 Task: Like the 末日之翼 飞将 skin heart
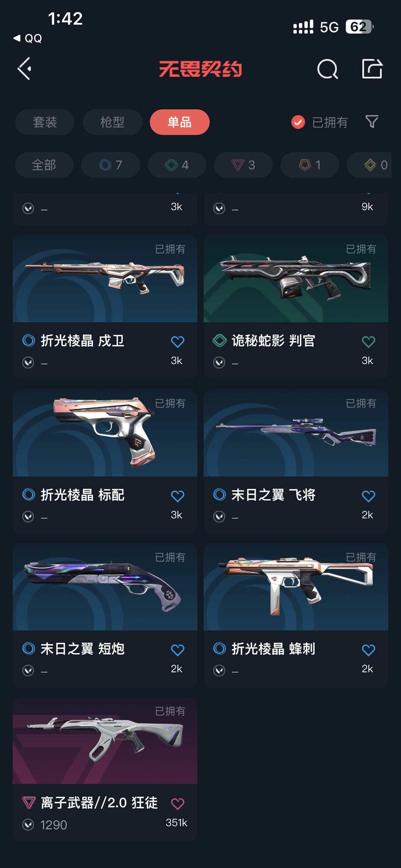point(368,496)
